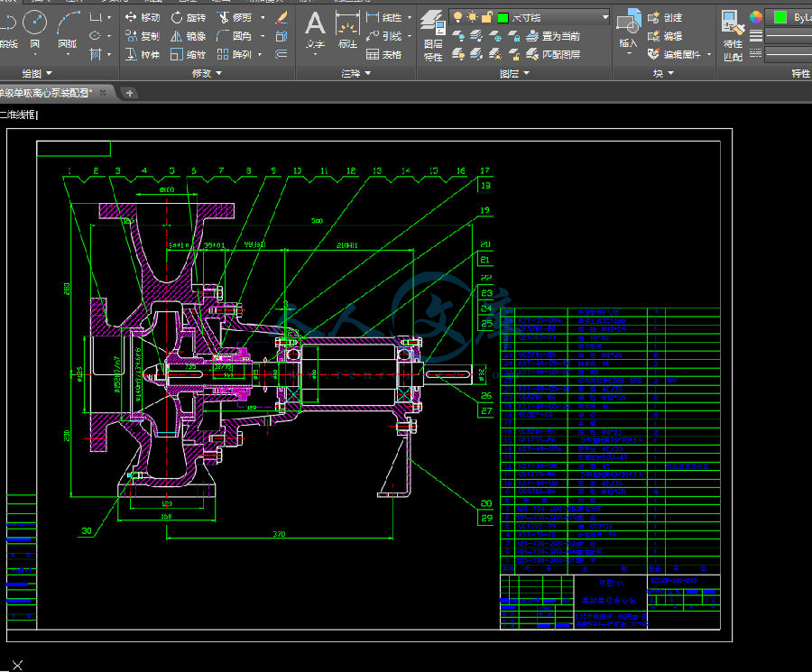Open the object color wheel icon
This screenshot has width=812, height=672.
pyautogui.click(x=755, y=17)
